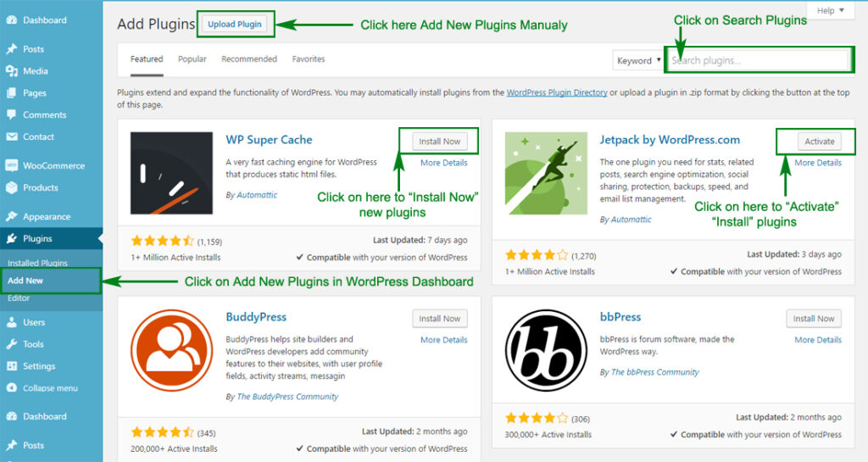
Task: Select the Appearance paintbrush icon
Action: click(11, 217)
